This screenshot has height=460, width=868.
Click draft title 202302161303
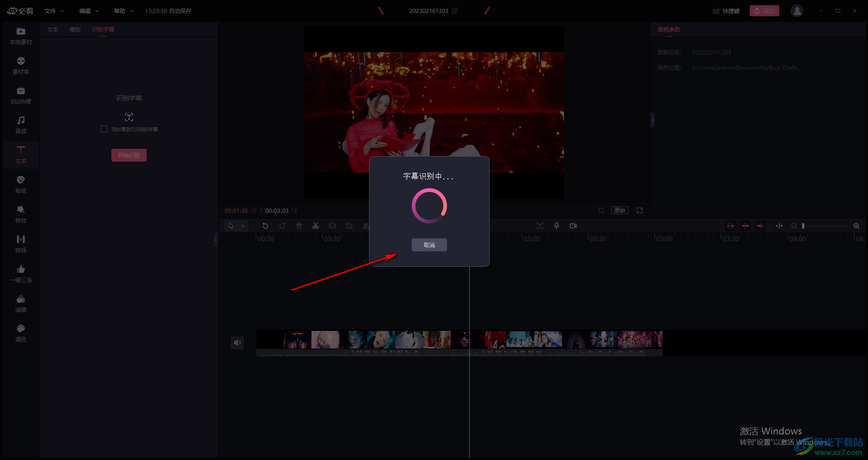pyautogui.click(x=428, y=11)
